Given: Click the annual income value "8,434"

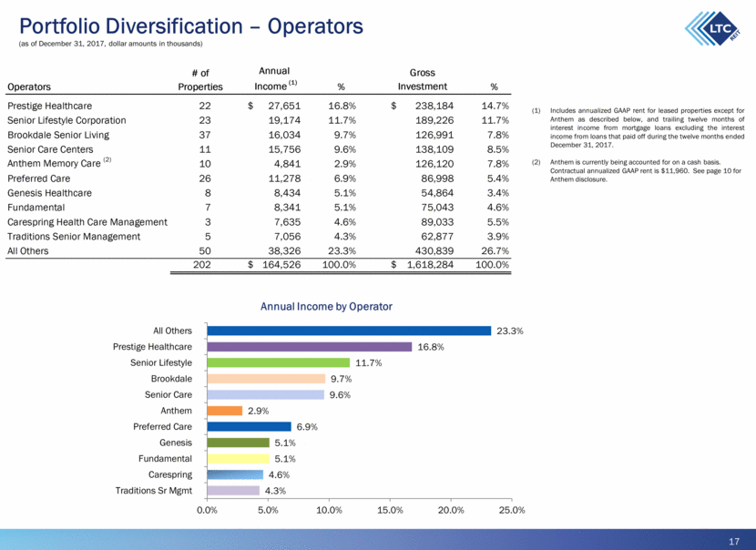Looking at the screenshot, I should [x=287, y=193].
